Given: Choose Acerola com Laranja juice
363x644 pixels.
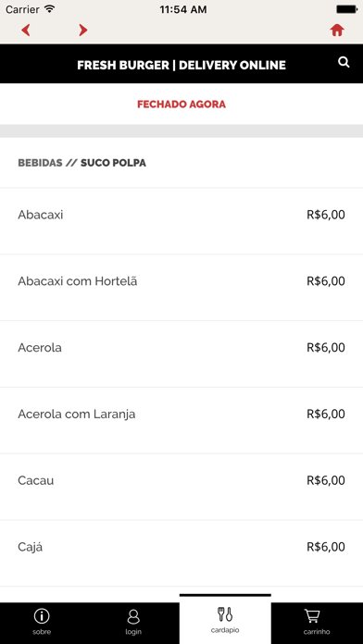Looking at the screenshot, I should (x=181, y=421).
